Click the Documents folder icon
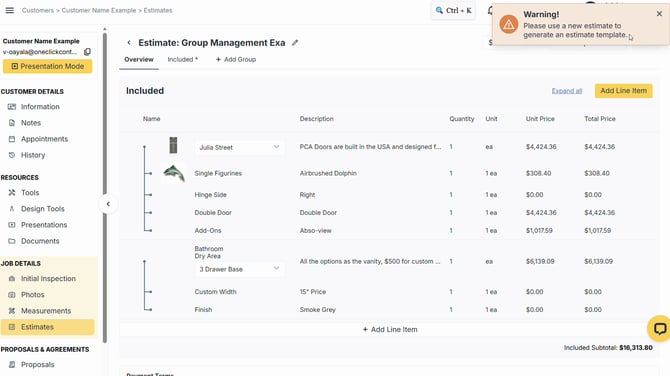Viewport: 670px width, 376px height. tap(12, 241)
